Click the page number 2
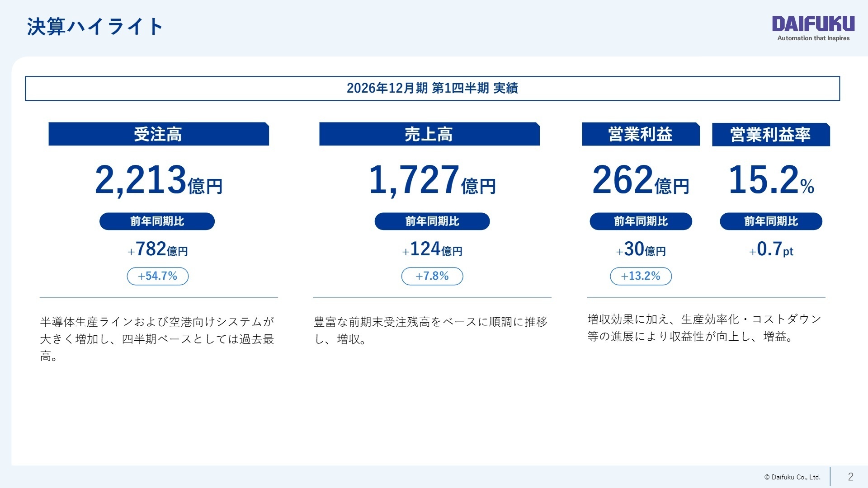This screenshot has width=868, height=488. tap(850, 477)
